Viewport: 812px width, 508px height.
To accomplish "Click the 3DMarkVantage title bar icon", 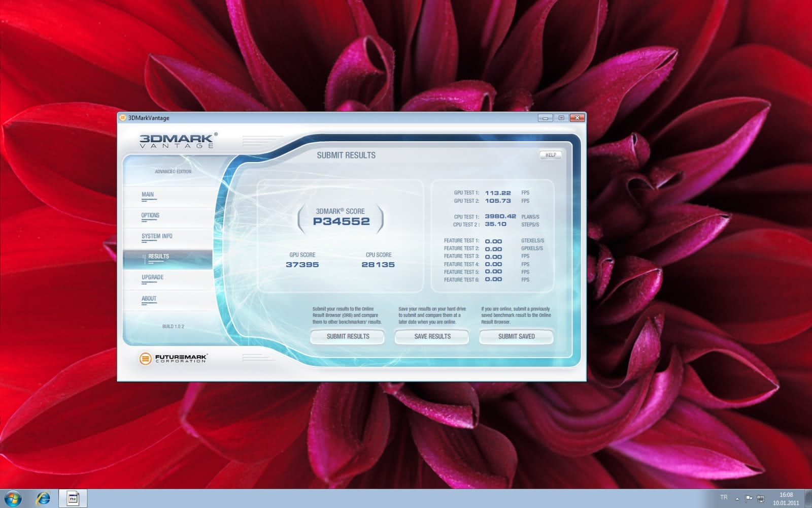I will pos(122,118).
